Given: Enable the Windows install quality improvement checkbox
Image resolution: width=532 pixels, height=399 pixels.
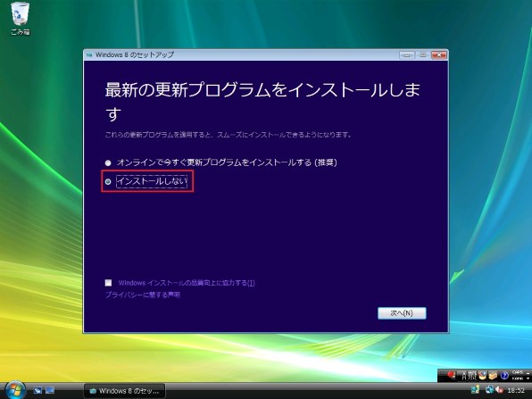Looking at the screenshot, I should 108,283.
